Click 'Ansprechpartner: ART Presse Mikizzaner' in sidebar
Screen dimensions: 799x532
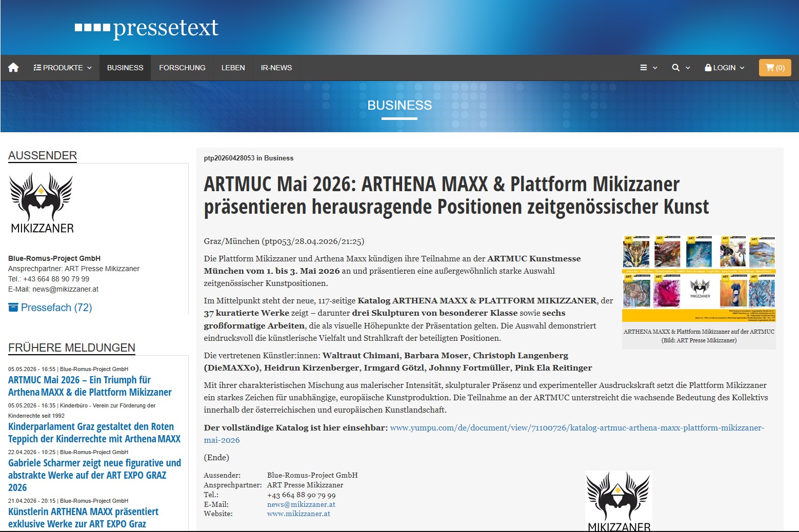[x=74, y=269]
